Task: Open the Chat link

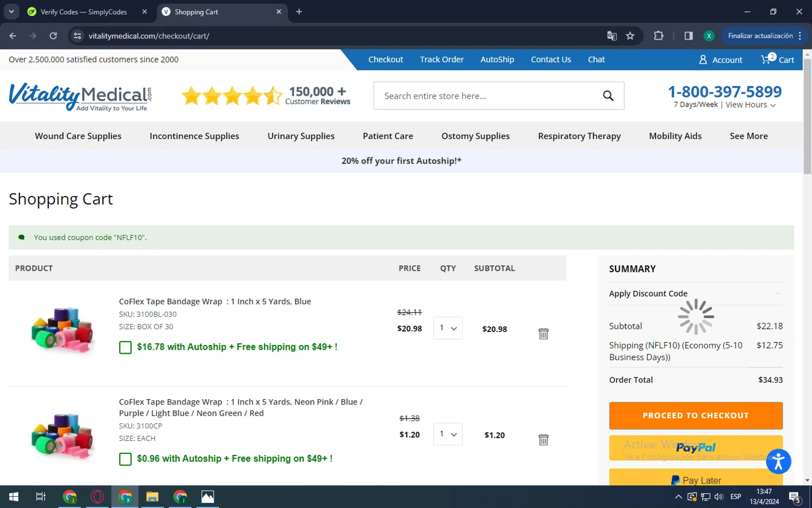Action: pyautogui.click(x=596, y=60)
